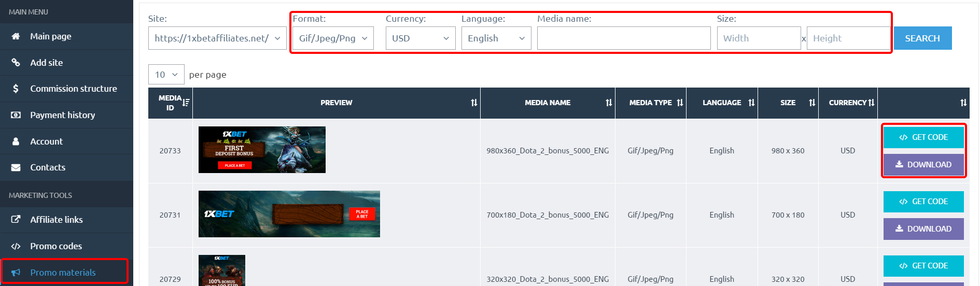Click media name 320x320_Dota_2_bonus_5000_ENG
980x286 pixels.
(x=548, y=279)
